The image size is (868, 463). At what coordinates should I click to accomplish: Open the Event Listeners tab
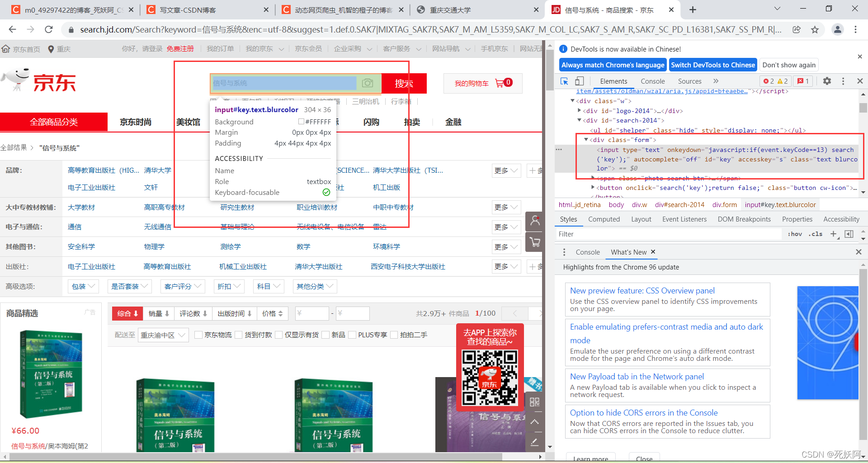click(684, 219)
